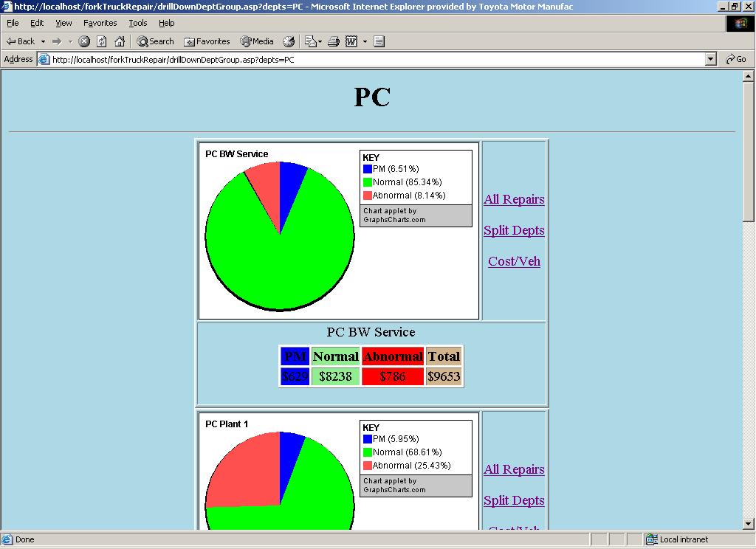The width and height of the screenshot is (756, 549).
Task: Click 'PM (6.51%)' legend text
Action: coord(396,169)
